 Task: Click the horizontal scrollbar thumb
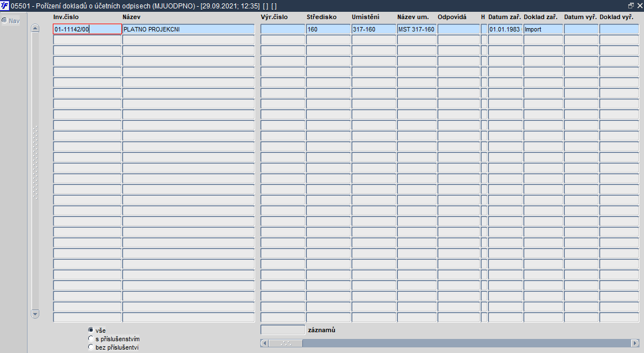pos(286,343)
